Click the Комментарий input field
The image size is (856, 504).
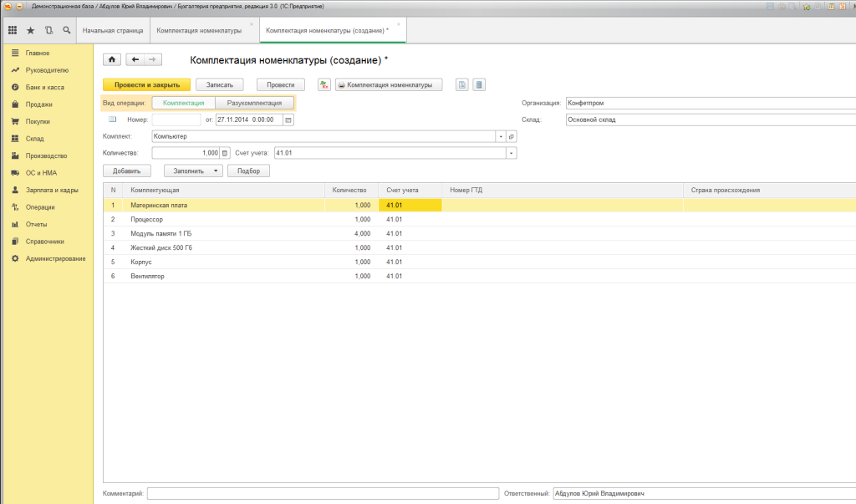[x=323, y=494]
